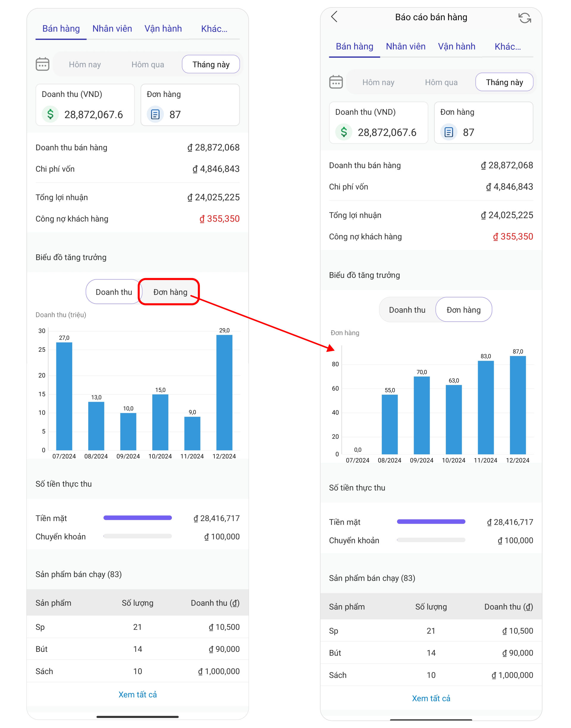Tap Chi phí vốn amount in left screen
The image size is (571, 728).
[x=216, y=169]
